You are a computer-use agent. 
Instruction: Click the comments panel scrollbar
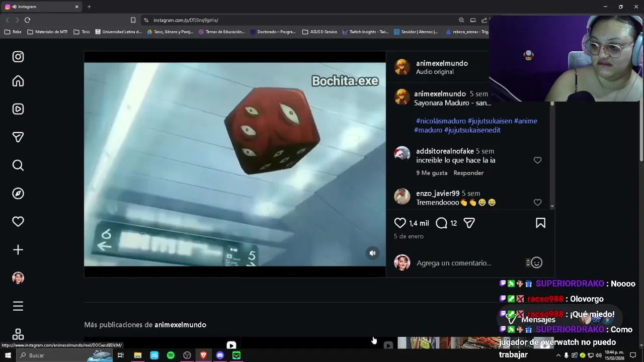tap(552, 155)
